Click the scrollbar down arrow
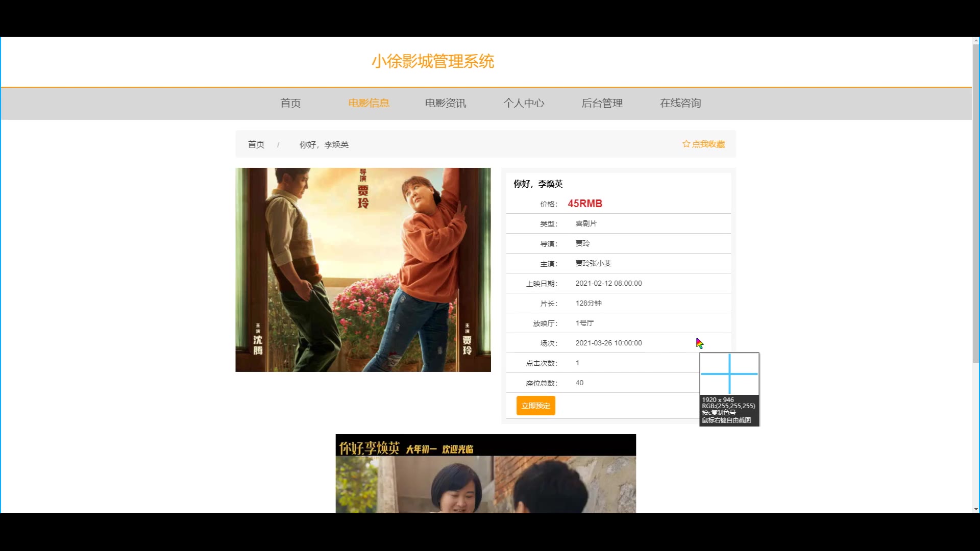980x551 pixels. pos(975,509)
